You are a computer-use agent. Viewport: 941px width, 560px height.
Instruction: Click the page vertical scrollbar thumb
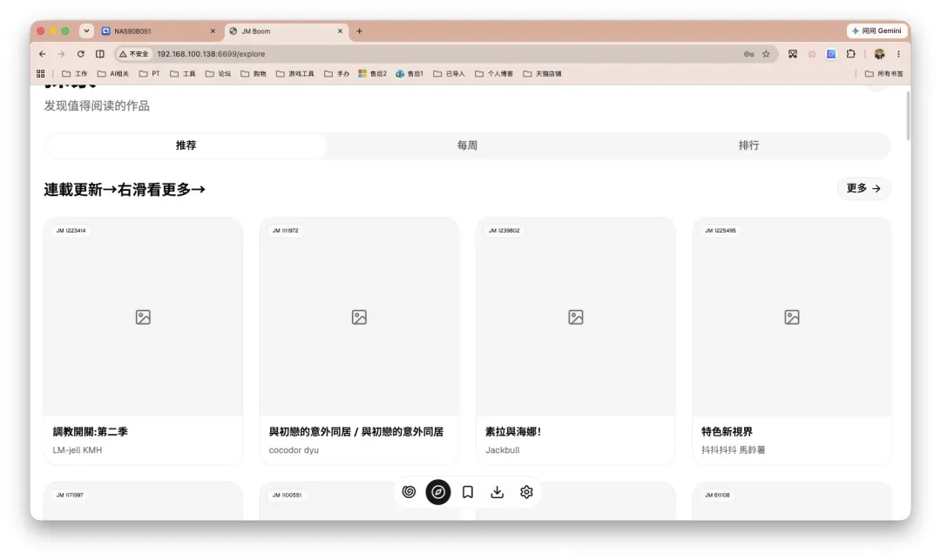(x=907, y=116)
